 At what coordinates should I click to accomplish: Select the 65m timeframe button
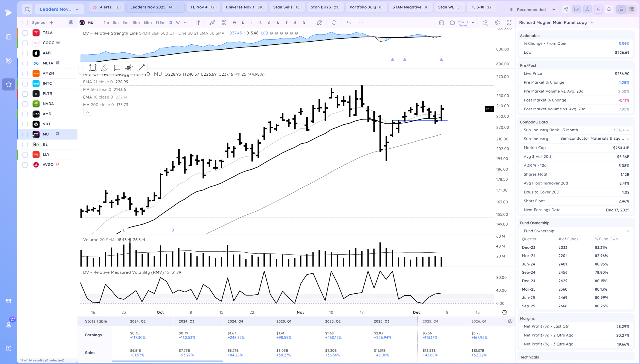pos(147,22)
